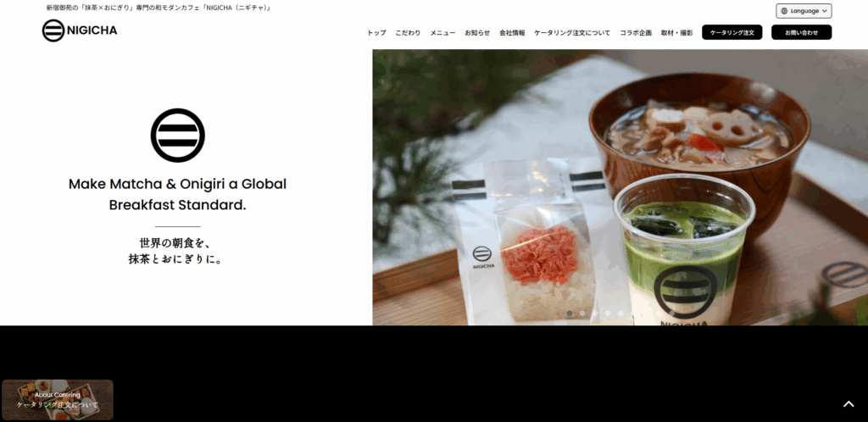Select the first dark carousel dot
The image size is (868, 422).
coord(569,313)
